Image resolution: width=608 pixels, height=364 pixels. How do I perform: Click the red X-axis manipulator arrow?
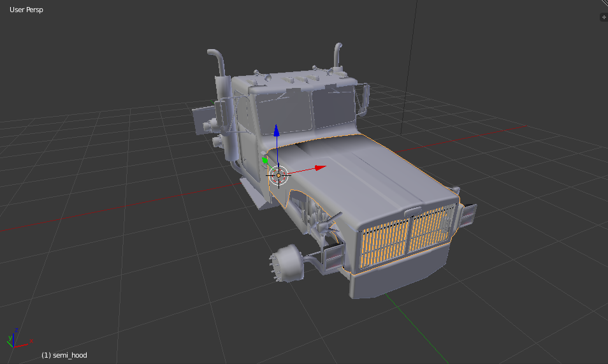(320, 168)
